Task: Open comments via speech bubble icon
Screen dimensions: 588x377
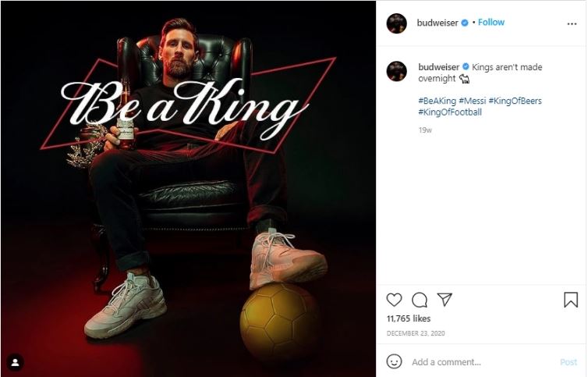Action: tap(420, 300)
